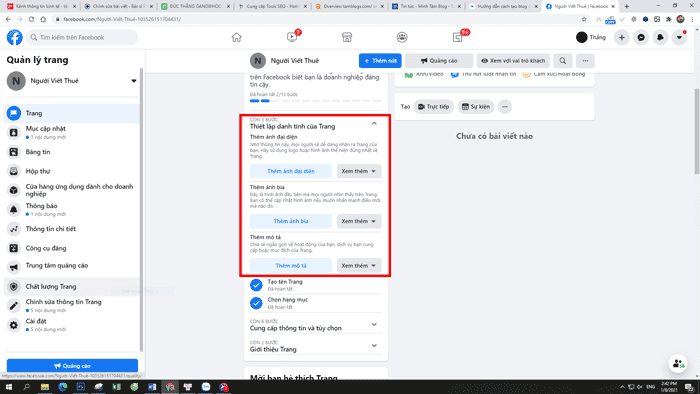
Task: Click page avatar N in sidebar
Action: click(x=16, y=81)
